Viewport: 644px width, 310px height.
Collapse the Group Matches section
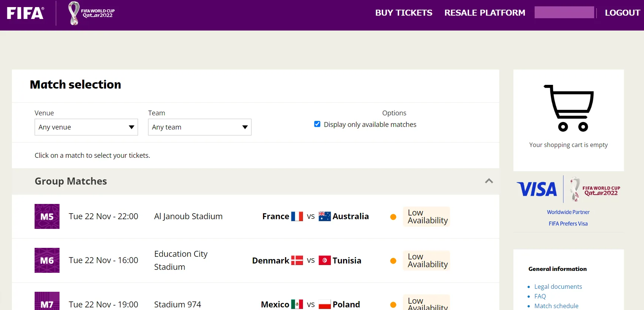[x=489, y=181]
